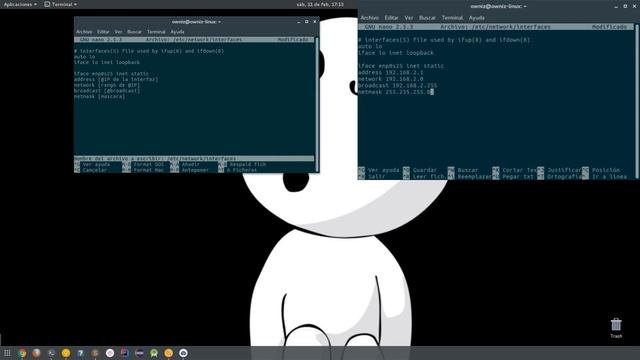Click 'address 192.168.2.1' line in right terminal
The width and height of the screenshot is (640, 360).
click(x=391, y=72)
